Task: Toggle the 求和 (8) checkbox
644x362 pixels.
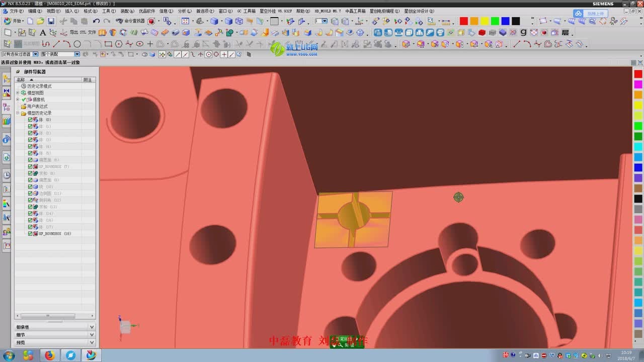Action: point(30,173)
